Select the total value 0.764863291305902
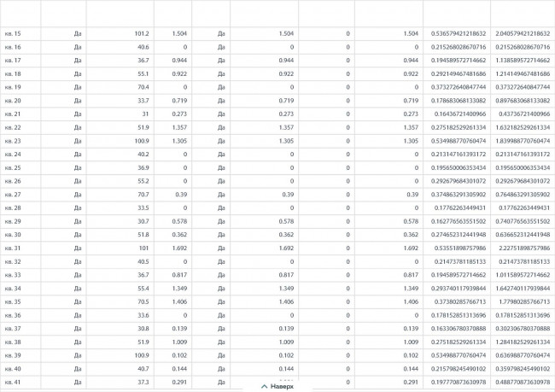555x392 pixels. [x=523, y=195]
